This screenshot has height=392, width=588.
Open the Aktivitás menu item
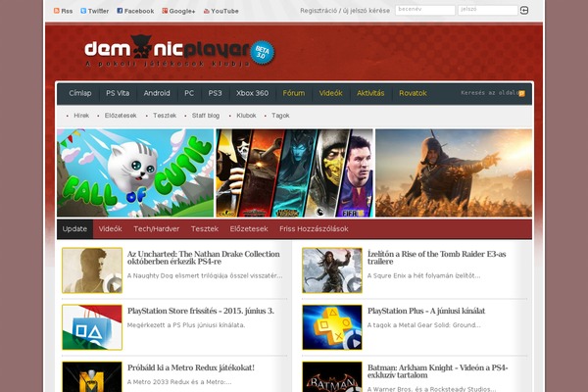pyautogui.click(x=370, y=93)
